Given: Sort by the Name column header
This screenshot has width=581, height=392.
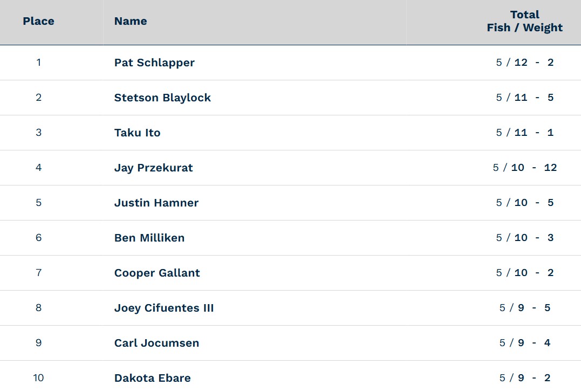Looking at the screenshot, I should pos(131,21).
